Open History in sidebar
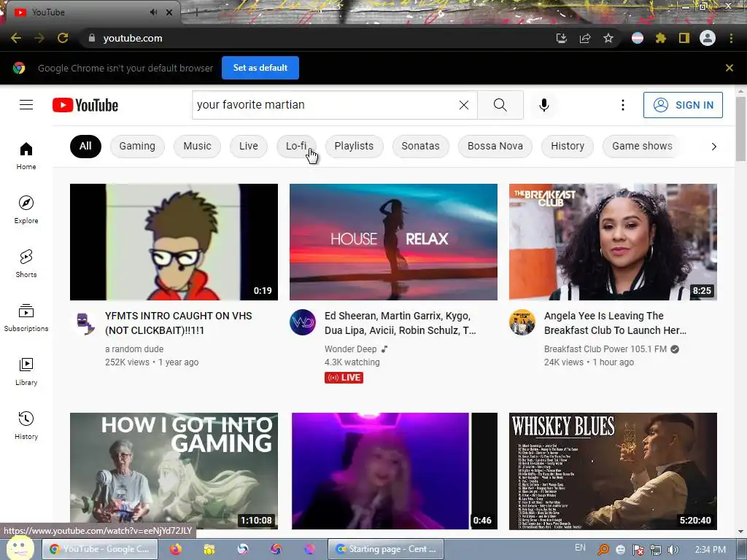The height and width of the screenshot is (560, 747). [26, 425]
